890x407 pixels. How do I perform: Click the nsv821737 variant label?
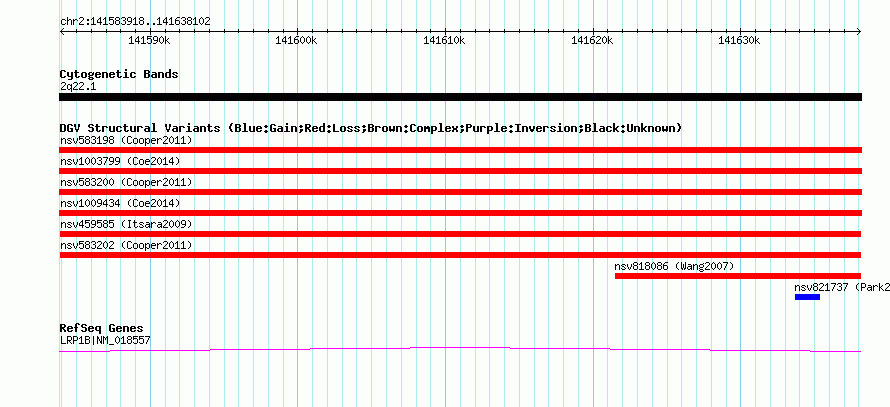(842, 287)
